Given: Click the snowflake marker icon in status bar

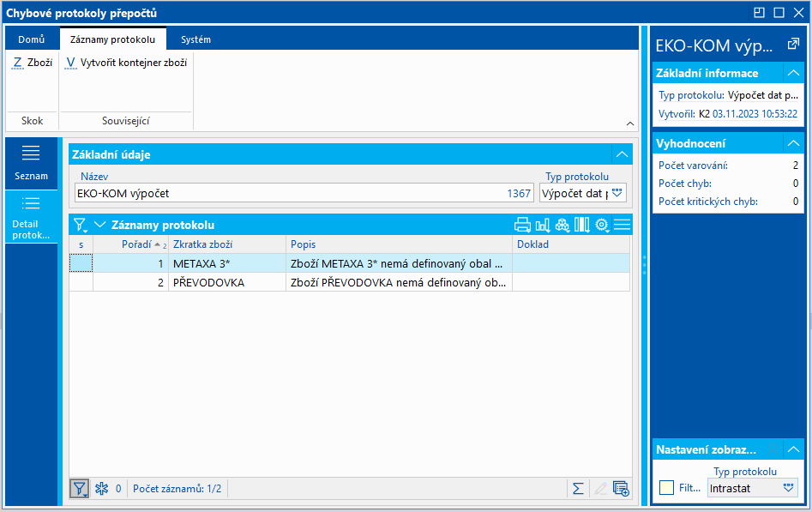Looking at the screenshot, I should tap(101, 489).
